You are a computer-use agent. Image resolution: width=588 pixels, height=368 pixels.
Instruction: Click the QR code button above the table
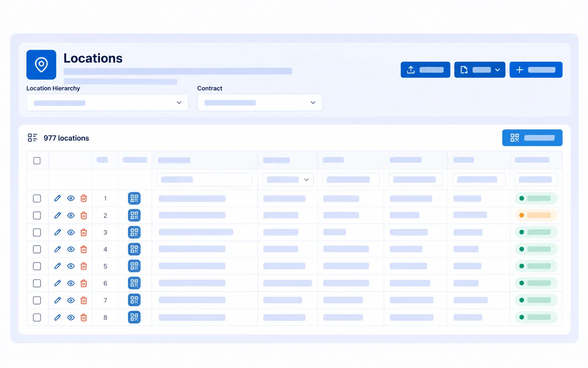(x=532, y=138)
